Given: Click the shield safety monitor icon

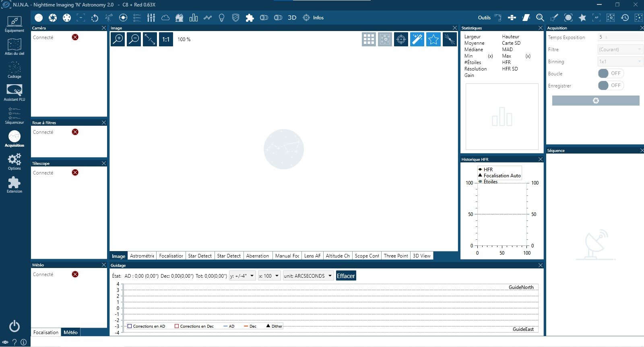Looking at the screenshot, I should tap(236, 18).
